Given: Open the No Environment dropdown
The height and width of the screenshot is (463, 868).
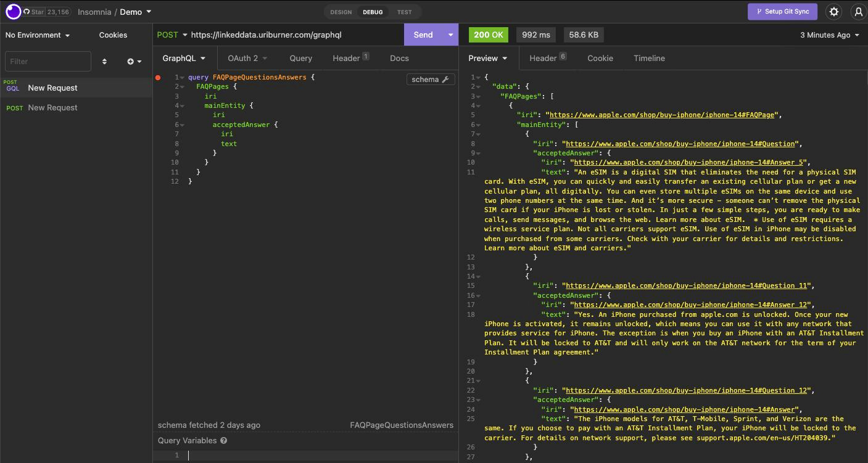Looking at the screenshot, I should 38,35.
